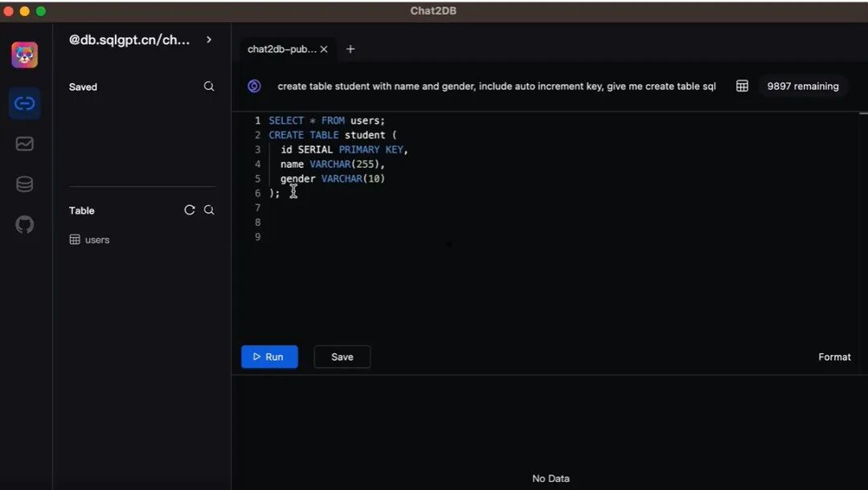
Task: Click the table selector grid icon
Action: 743,86
